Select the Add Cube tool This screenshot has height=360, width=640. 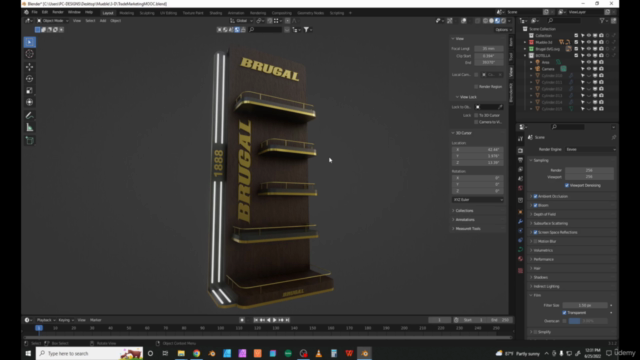click(29, 141)
